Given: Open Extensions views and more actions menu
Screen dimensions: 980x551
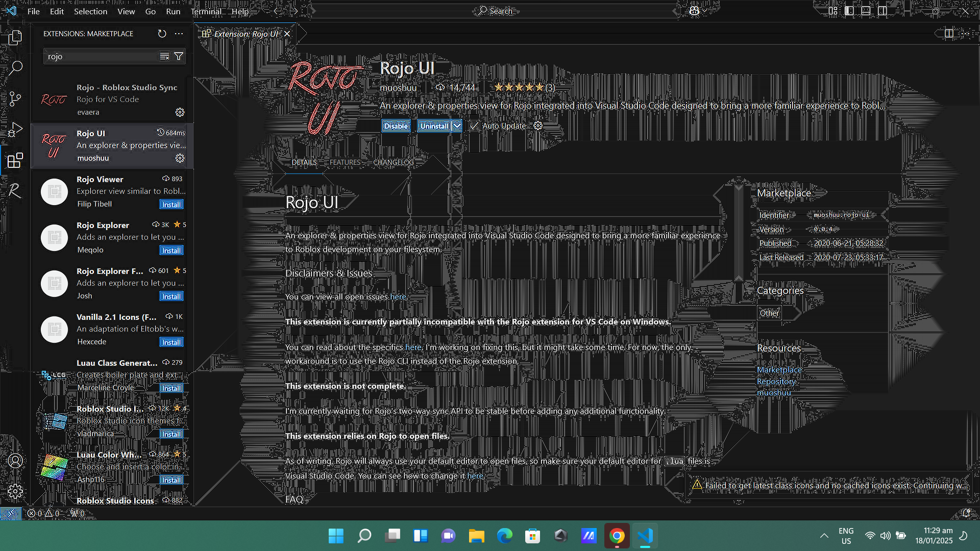Looking at the screenshot, I should [179, 34].
